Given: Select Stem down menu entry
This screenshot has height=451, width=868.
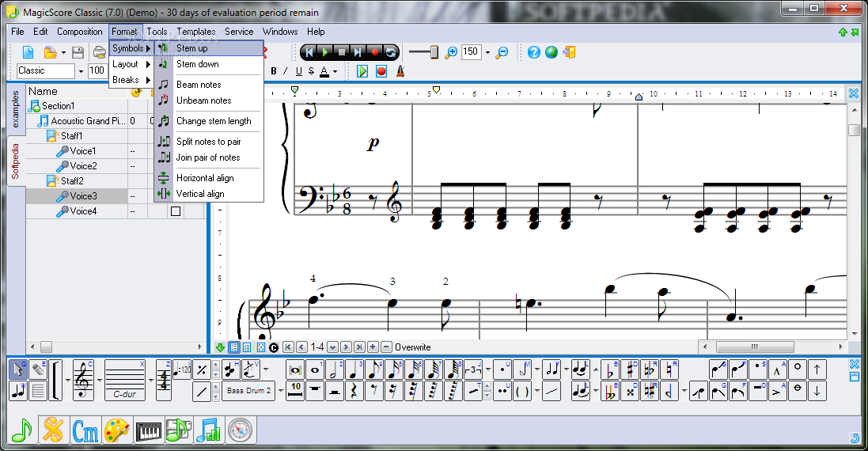Looking at the screenshot, I should coord(208,64).
